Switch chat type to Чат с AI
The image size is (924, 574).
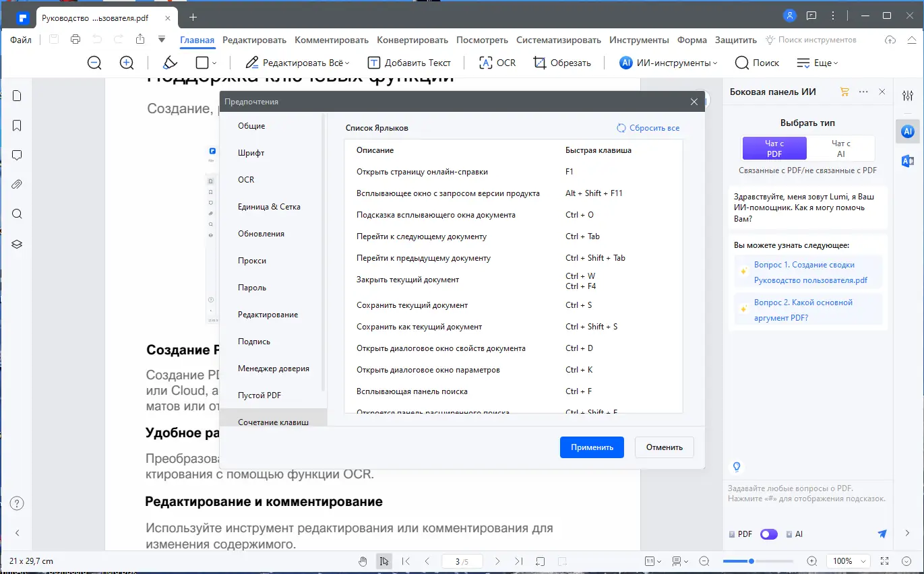coord(839,148)
